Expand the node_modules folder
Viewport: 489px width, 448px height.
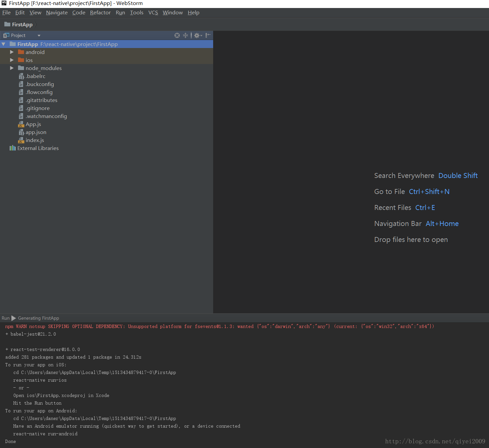point(12,68)
